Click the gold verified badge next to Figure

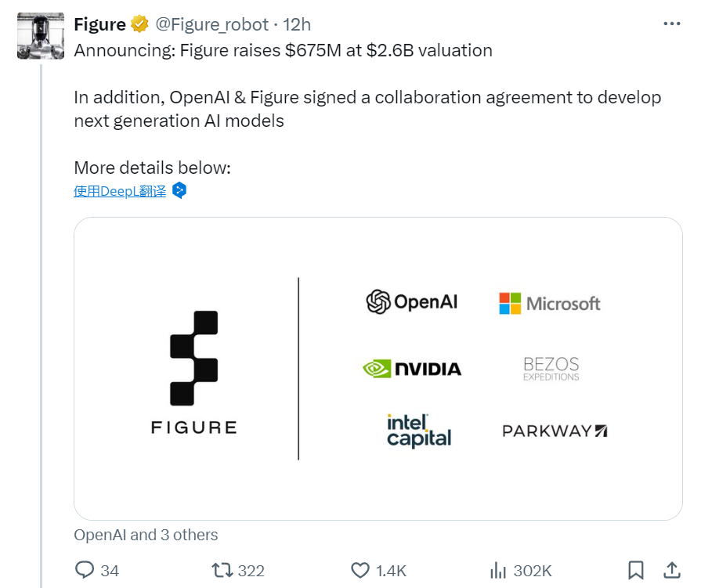140,24
